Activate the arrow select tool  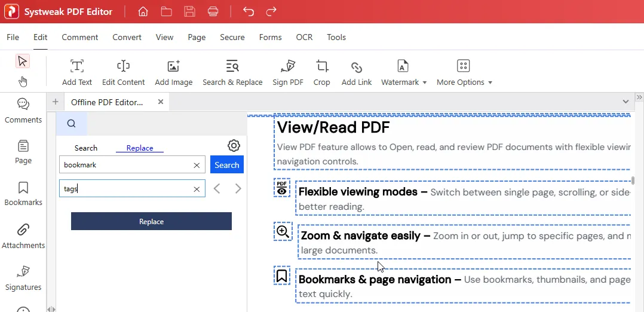[x=23, y=62]
